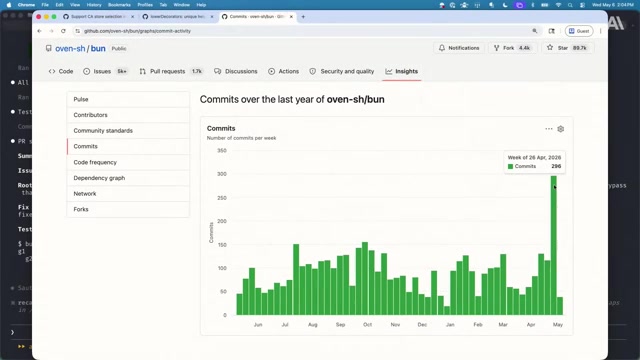Open Pulse in the Insights sidebar

pos(128,99)
